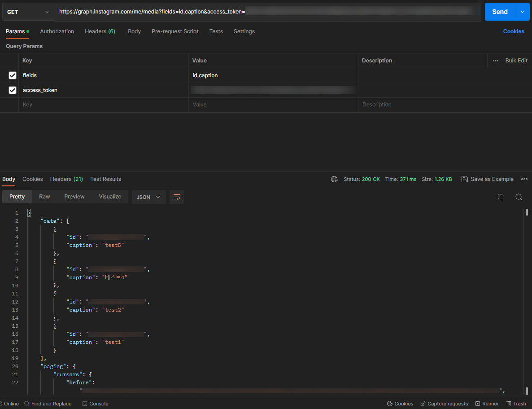
Task: Open the params table column options icon
Action: point(496,61)
